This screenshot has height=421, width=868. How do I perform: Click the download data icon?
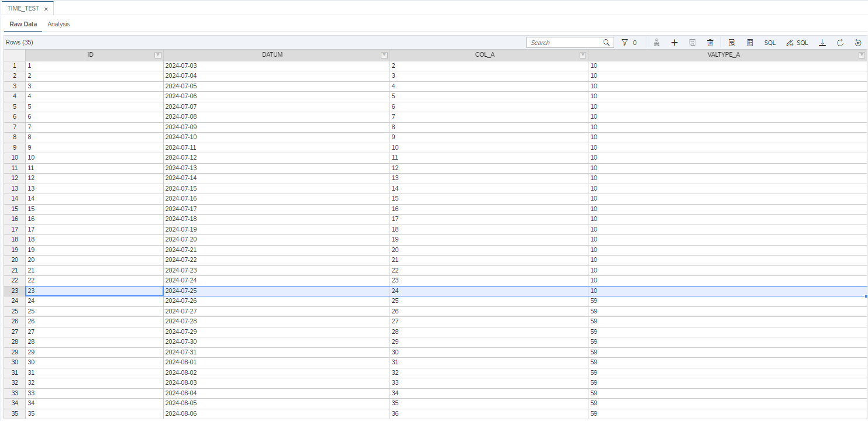pyautogui.click(x=822, y=43)
